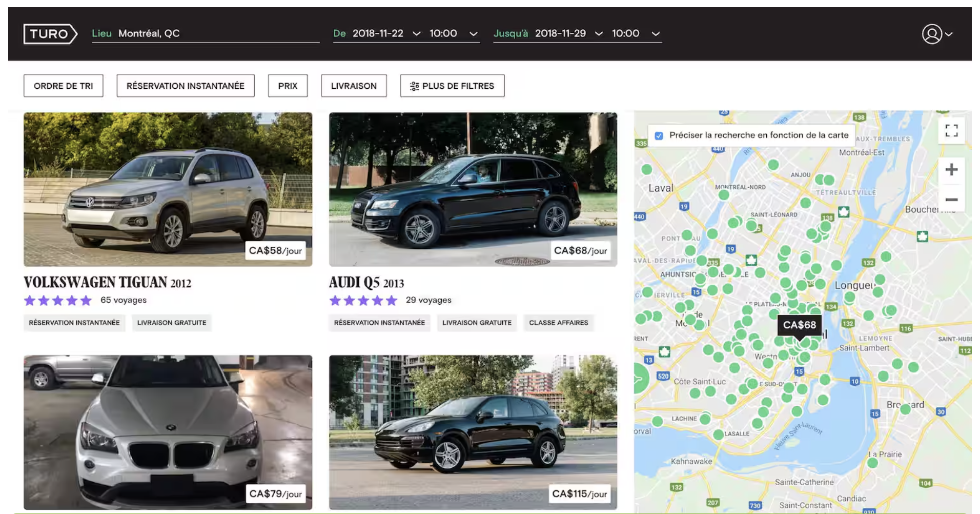The image size is (980, 514).
Task: Open the Porsche listing photo at CA$115/jour
Action: (473, 432)
